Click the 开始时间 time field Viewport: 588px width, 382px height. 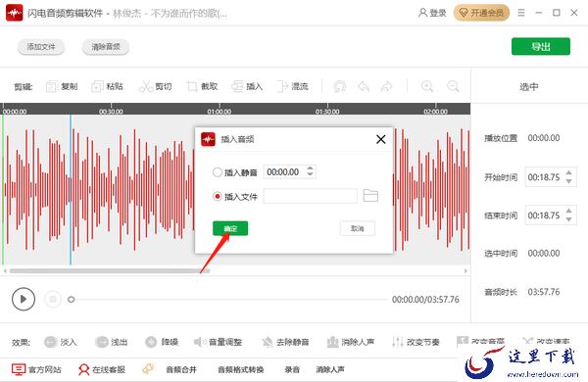click(x=551, y=177)
